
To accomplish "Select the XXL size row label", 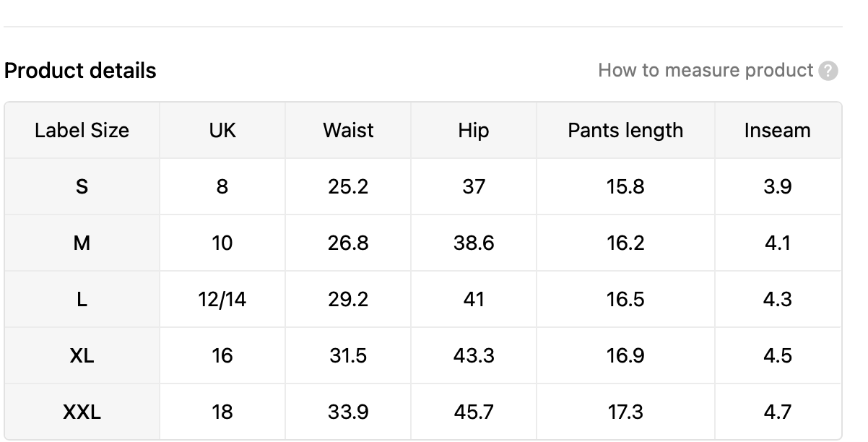I will (x=82, y=412).
